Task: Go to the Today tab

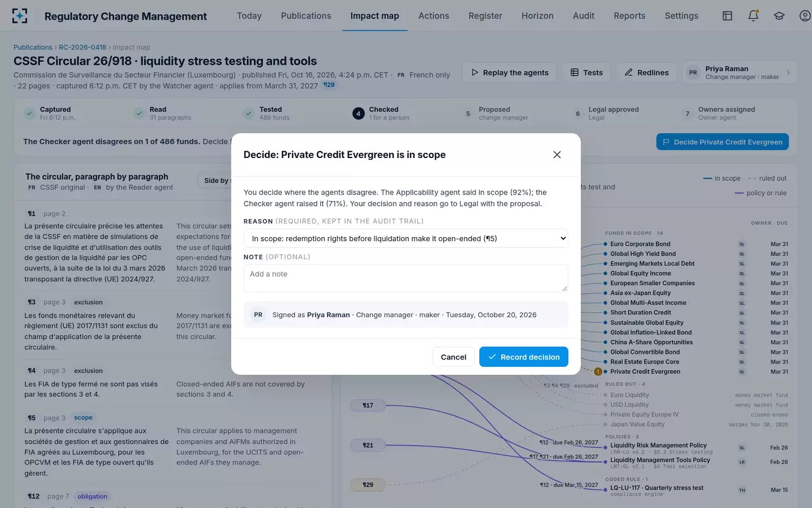Action: 249,16
